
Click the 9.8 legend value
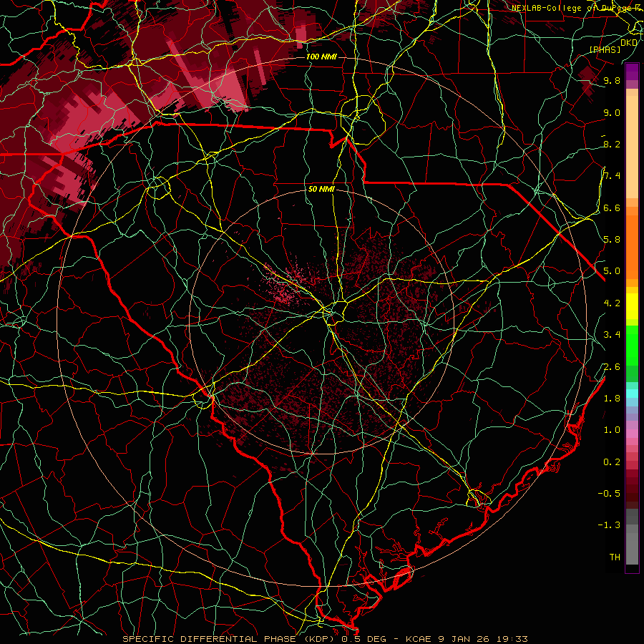click(x=612, y=80)
